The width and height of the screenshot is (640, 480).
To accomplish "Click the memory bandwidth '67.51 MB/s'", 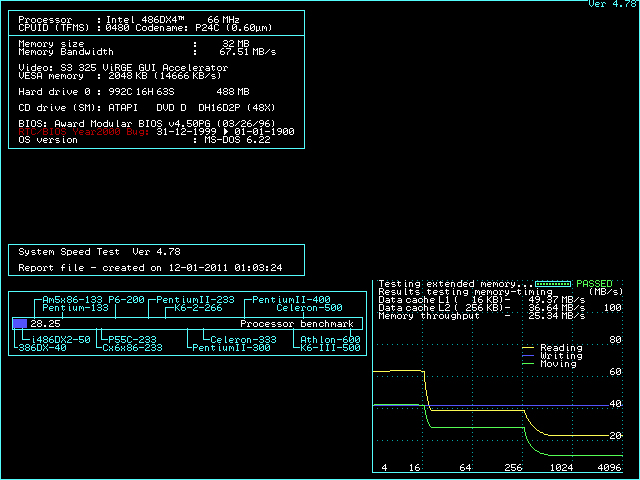I will [248, 52].
